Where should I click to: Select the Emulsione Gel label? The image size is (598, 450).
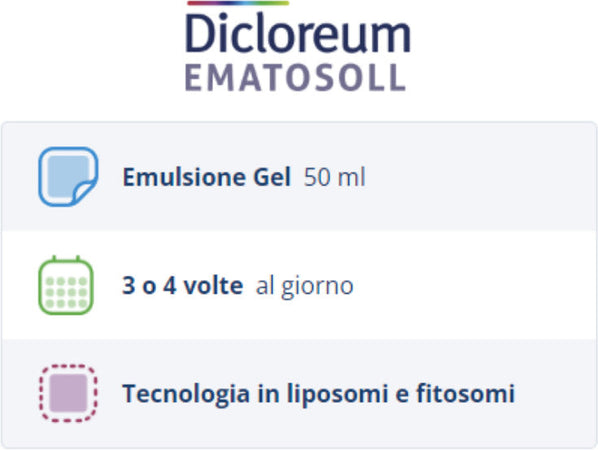[x=206, y=177]
